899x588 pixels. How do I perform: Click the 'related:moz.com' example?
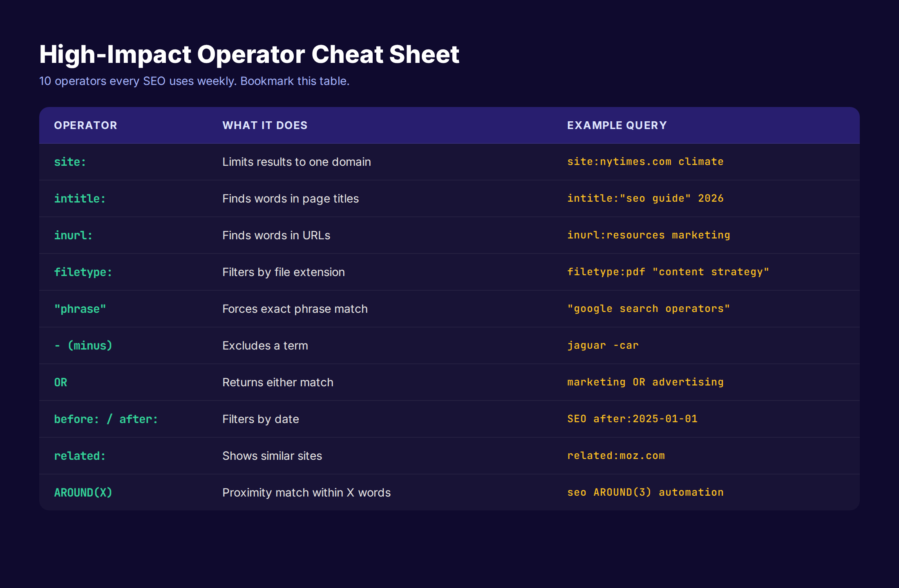tap(616, 456)
